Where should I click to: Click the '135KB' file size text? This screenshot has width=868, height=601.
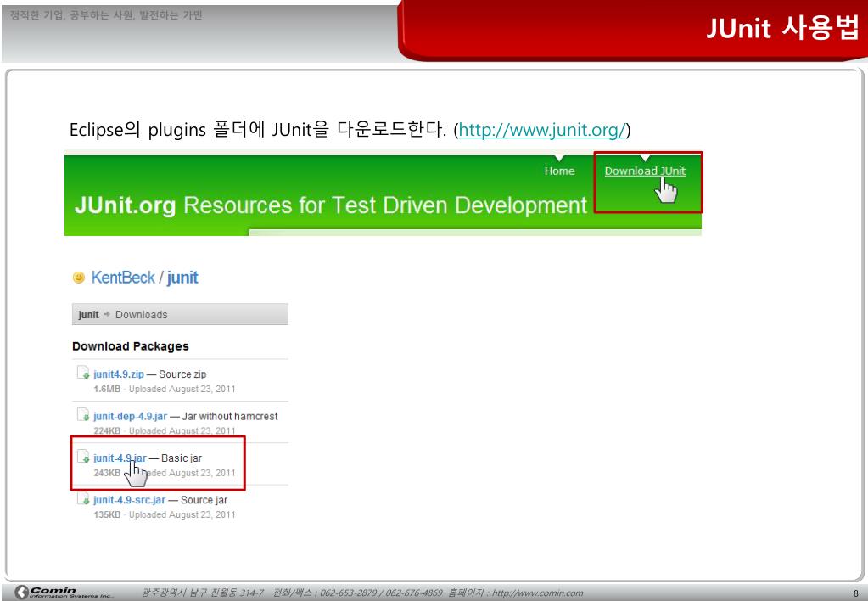coord(107,514)
